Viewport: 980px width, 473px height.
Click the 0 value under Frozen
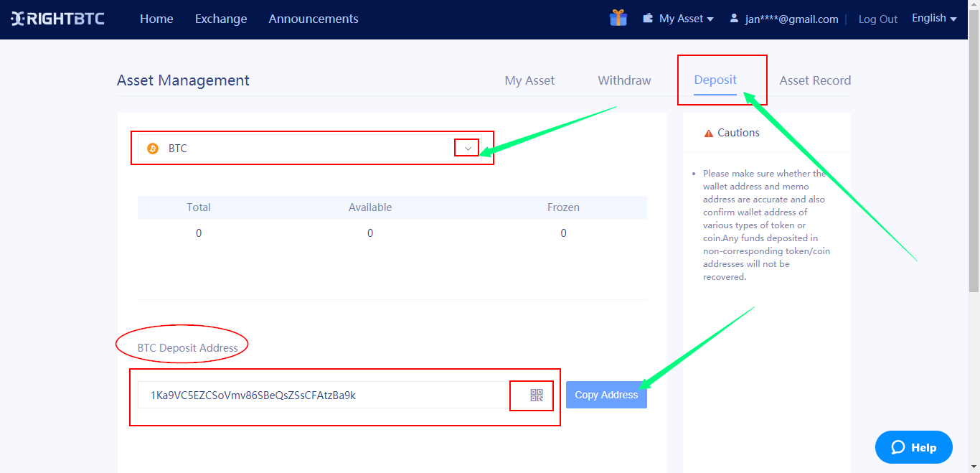click(x=563, y=233)
